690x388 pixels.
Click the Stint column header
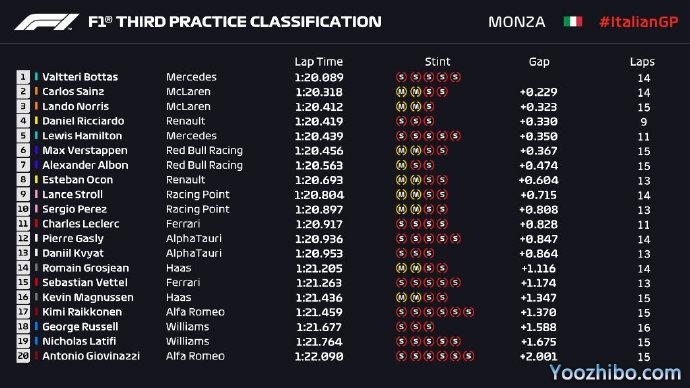pyautogui.click(x=437, y=62)
